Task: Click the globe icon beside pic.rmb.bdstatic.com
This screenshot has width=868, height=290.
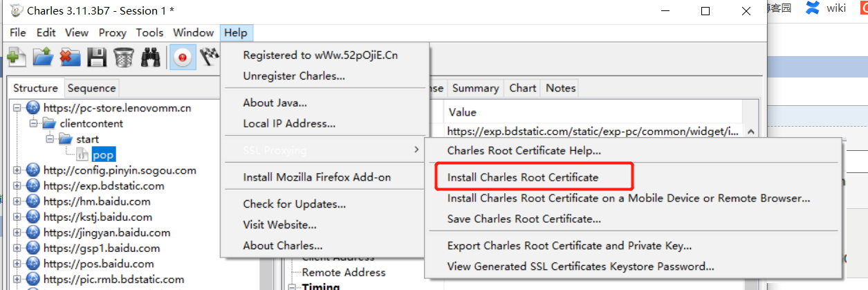Action: coord(33,279)
